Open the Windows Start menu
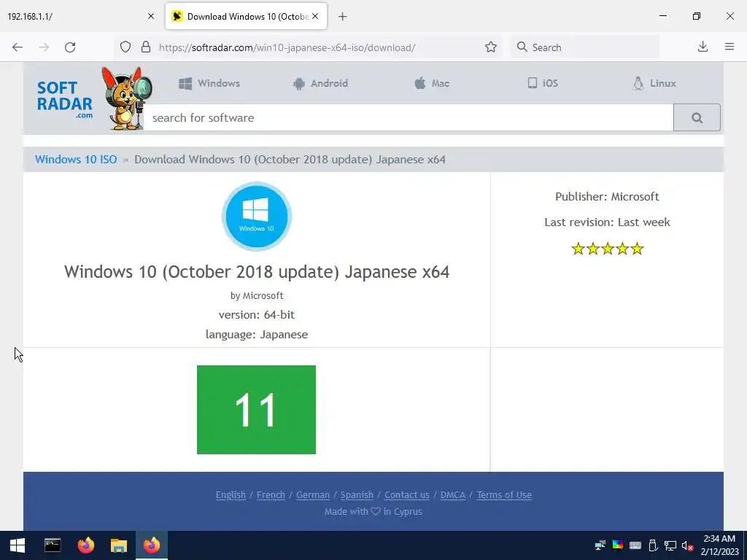 pyautogui.click(x=18, y=545)
